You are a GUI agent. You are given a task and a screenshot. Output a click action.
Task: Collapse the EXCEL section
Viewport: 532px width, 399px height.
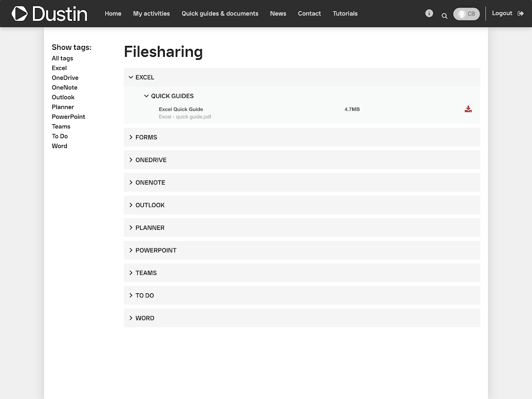302,77
